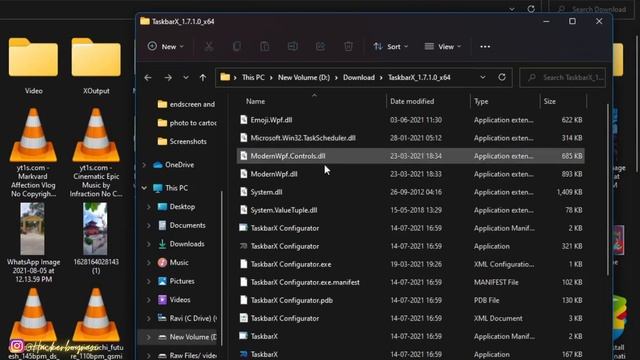The height and width of the screenshot is (360, 640).
Task: Click TaskbarX Configurator application icon (321 KB)
Action: (x=243, y=246)
